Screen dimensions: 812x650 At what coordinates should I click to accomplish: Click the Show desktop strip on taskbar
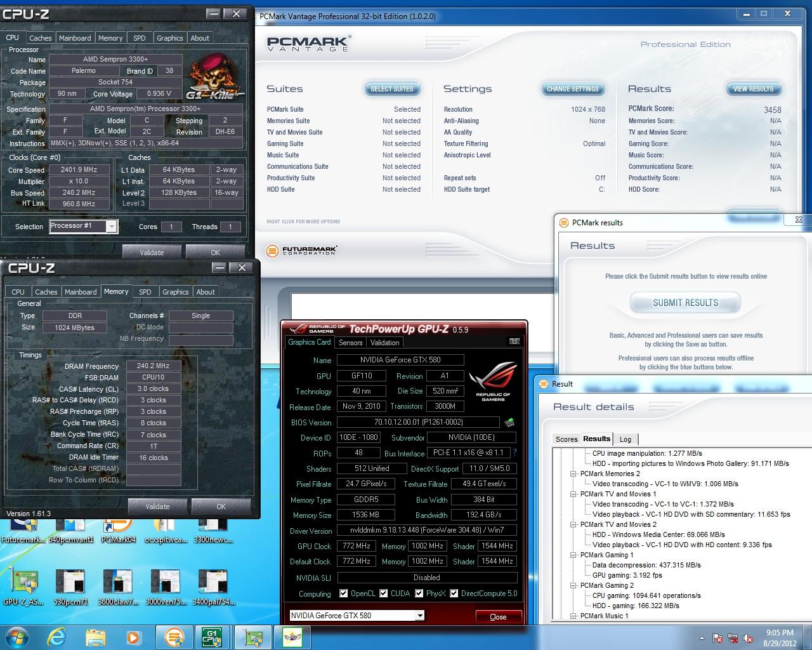(808, 637)
